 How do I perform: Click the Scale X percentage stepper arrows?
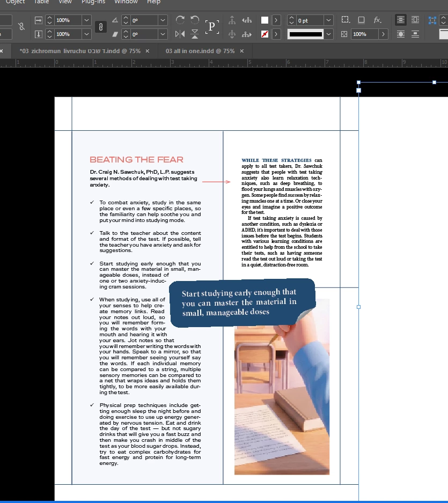point(49,20)
